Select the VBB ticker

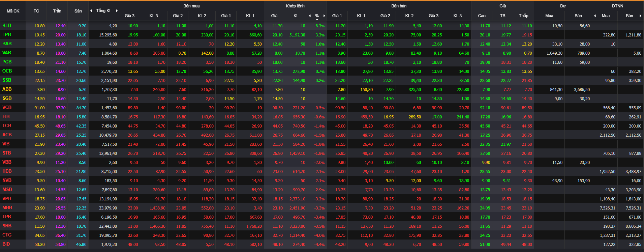(x=7, y=162)
